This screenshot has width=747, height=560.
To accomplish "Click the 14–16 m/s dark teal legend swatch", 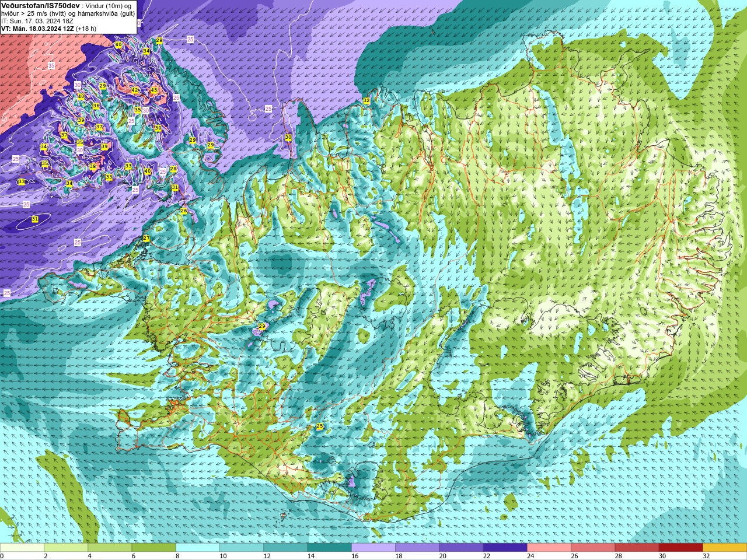I will coord(330,548).
